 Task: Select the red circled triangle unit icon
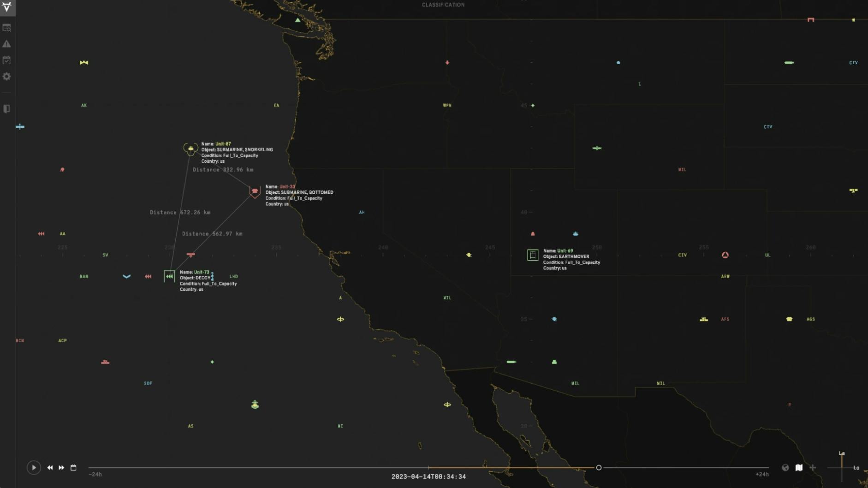click(x=725, y=255)
